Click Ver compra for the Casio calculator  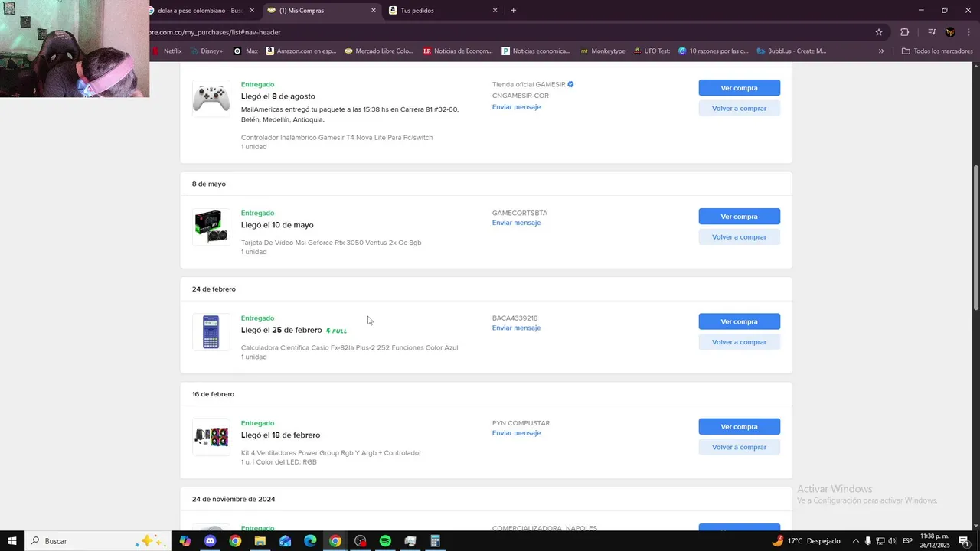tap(739, 321)
